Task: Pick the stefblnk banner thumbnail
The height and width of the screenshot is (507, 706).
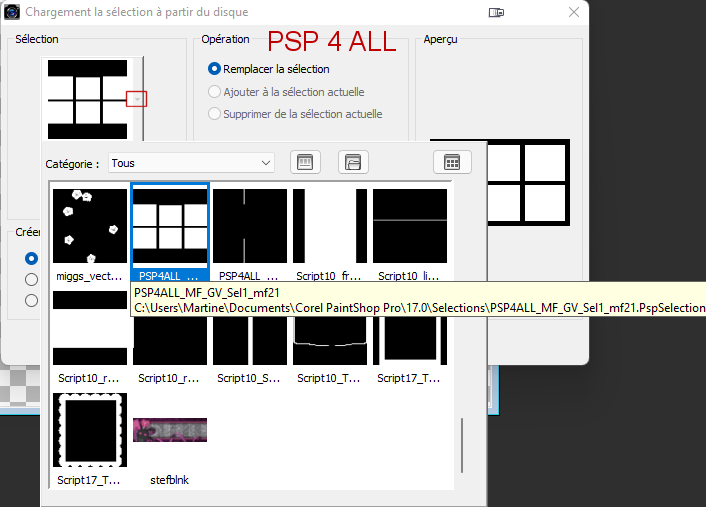Action: (x=170, y=431)
